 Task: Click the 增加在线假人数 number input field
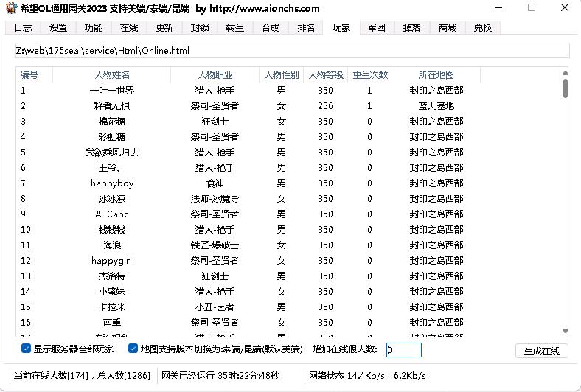coord(403,350)
